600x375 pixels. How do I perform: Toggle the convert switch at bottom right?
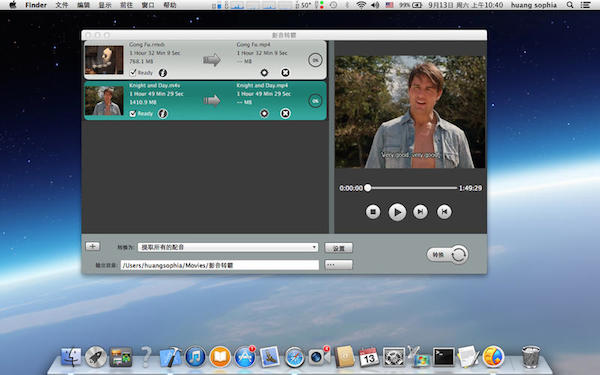point(447,254)
